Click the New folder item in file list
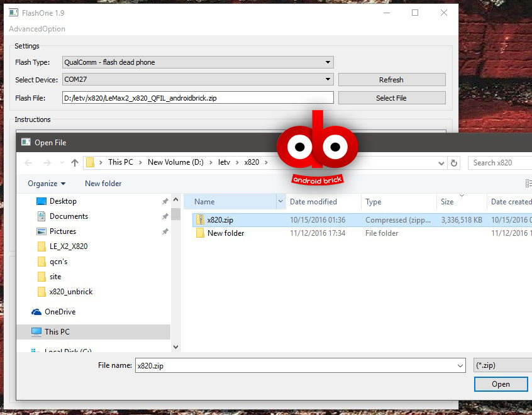The width and height of the screenshot is (532, 415). click(x=225, y=233)
